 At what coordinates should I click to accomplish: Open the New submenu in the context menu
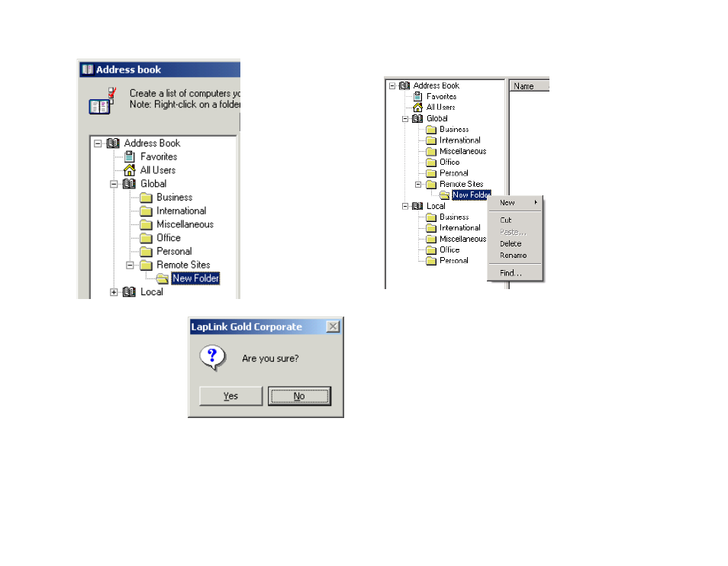pos(515,203)
